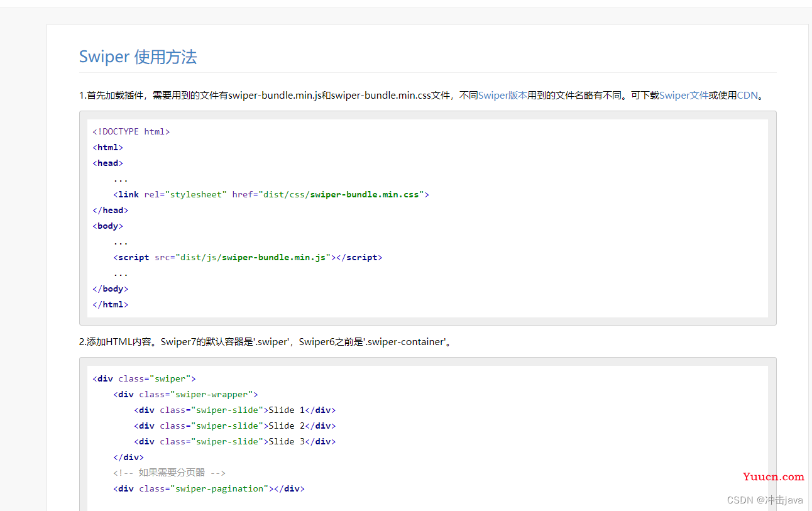Click the "<!DOCTYPE html>" code line
The width and height of the screenshot is (812, 511).
coord(131,131)
